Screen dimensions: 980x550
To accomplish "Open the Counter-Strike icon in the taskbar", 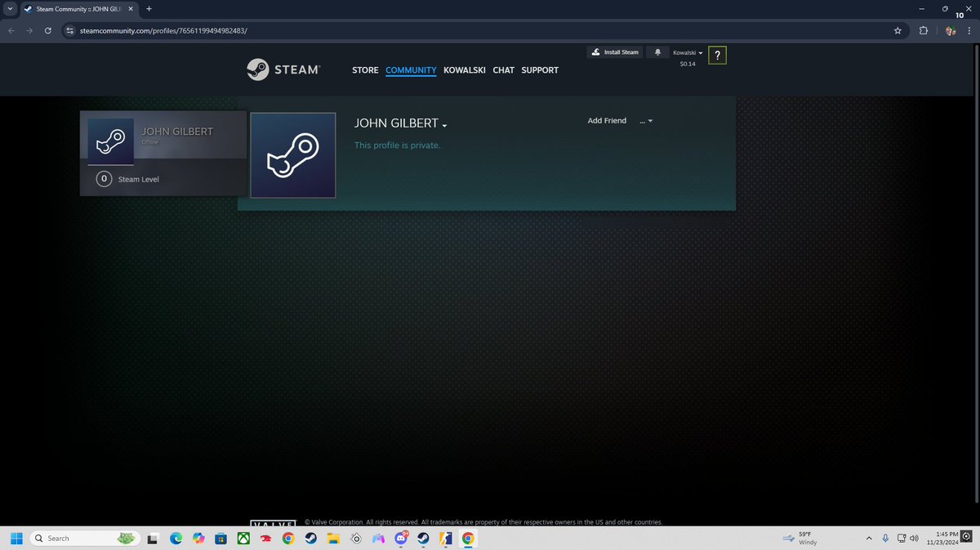I will (445, 539).
